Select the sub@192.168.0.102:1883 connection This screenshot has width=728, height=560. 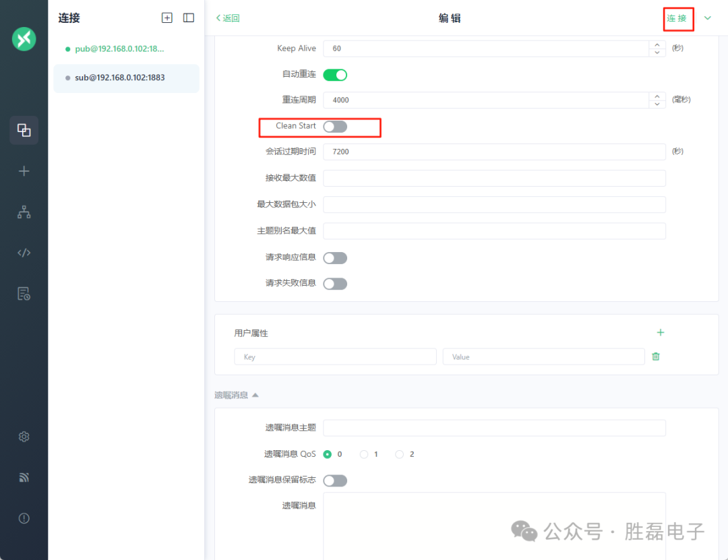126,78
